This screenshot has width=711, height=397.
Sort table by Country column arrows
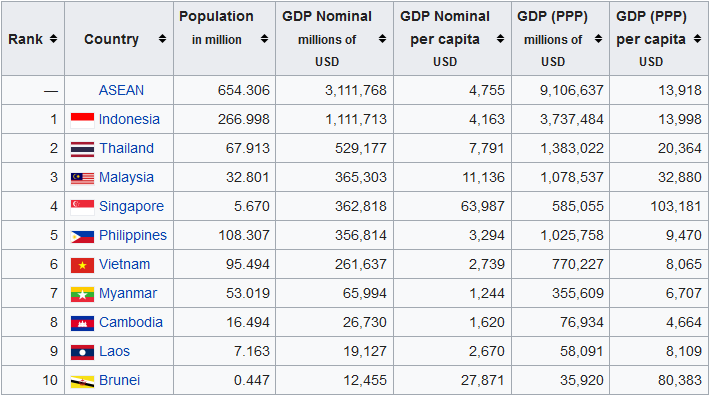pyautogui.click(x=162, y=39)
